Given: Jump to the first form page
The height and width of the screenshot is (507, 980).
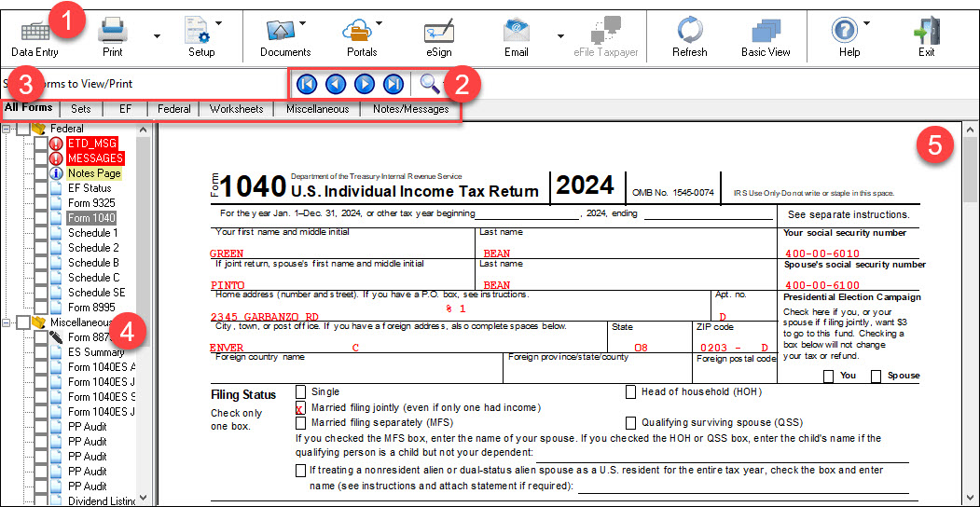Looking at the screenshot, I should coord(307,84).
